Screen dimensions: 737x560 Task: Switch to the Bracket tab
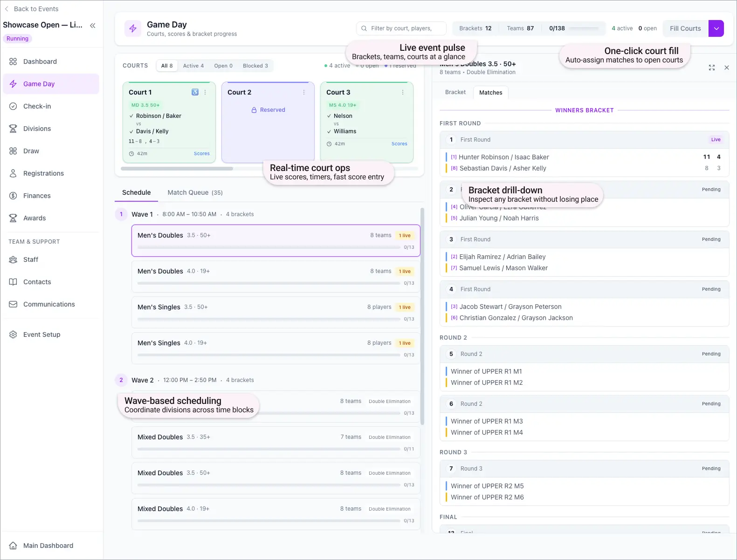coord(455,92)
